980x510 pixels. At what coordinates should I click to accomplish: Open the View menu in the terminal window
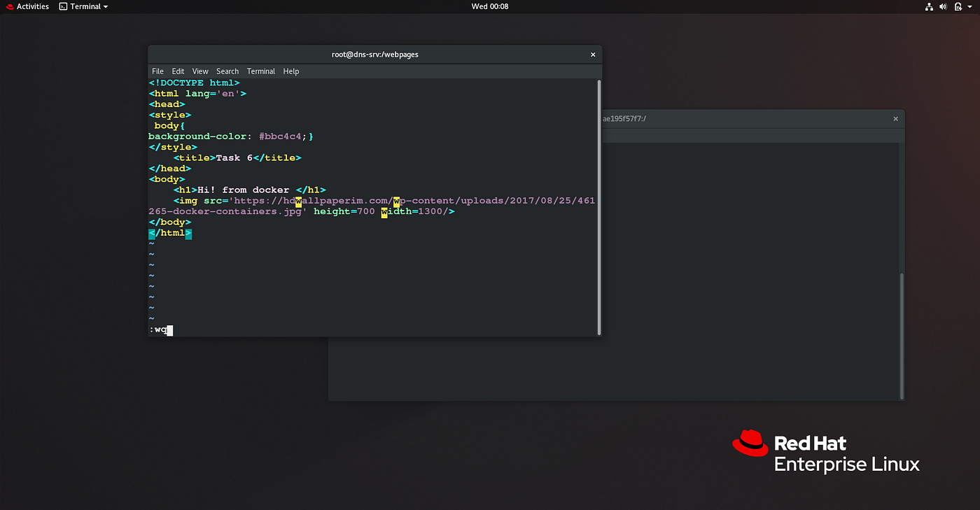[x=200, y=71]
